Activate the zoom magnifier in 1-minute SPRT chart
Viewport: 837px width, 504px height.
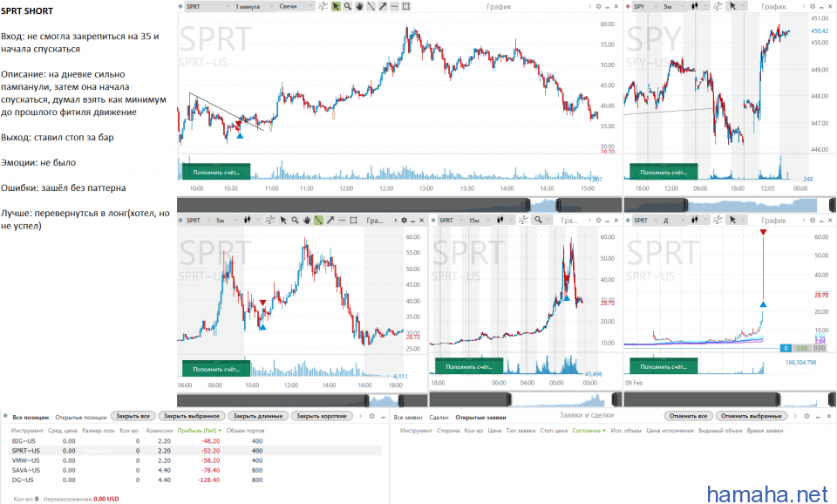tap(348, 6)
